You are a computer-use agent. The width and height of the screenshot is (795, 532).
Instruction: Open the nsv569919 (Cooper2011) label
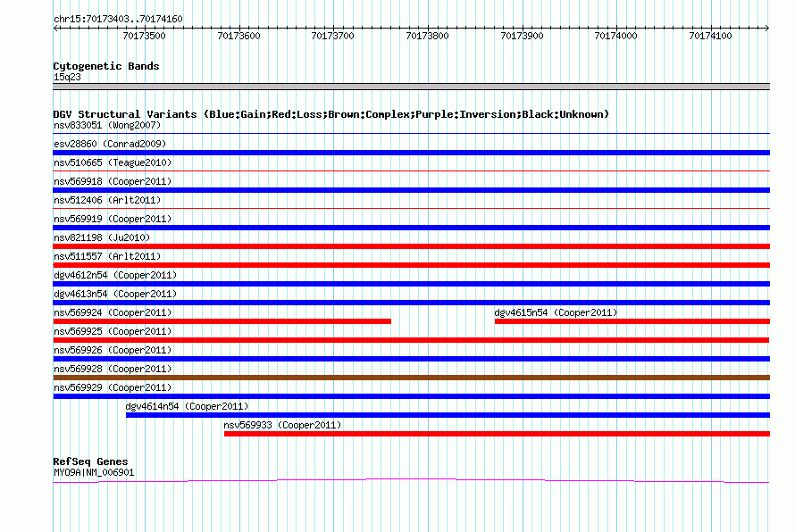113,219
